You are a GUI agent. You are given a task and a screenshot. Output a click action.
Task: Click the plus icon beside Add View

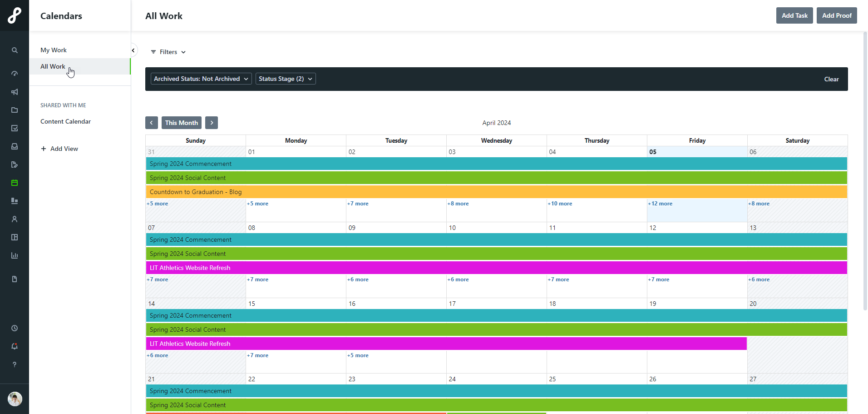tap(44, 149)
